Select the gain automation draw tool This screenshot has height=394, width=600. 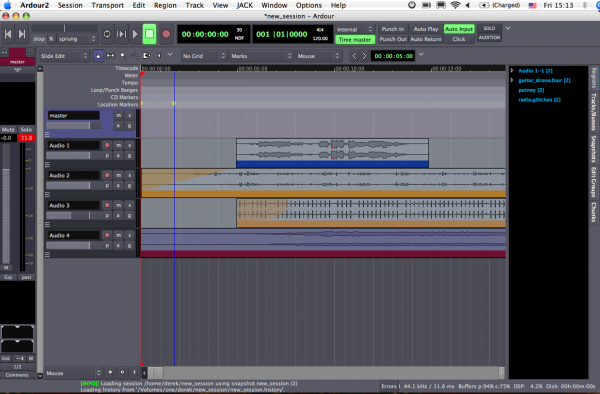pos(135,56)
